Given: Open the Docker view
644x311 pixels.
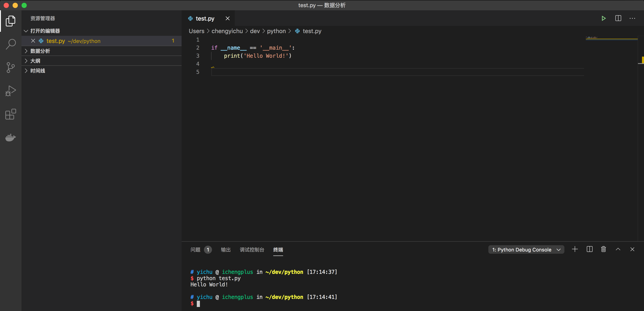Looking at the screenshot, I should [x=11, y=137].
